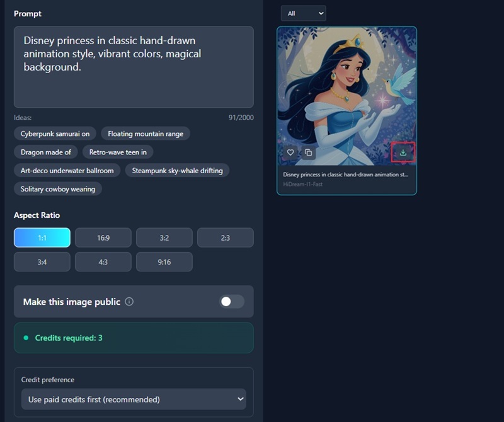The image size is (504, 422).
Task: Click the 91/2000 character counter
Action: [241, 118]
